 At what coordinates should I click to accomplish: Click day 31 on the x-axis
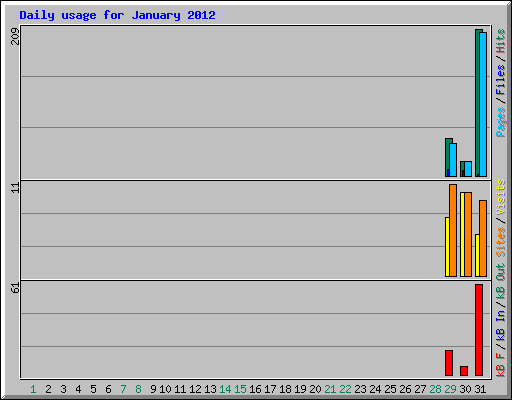480,389
